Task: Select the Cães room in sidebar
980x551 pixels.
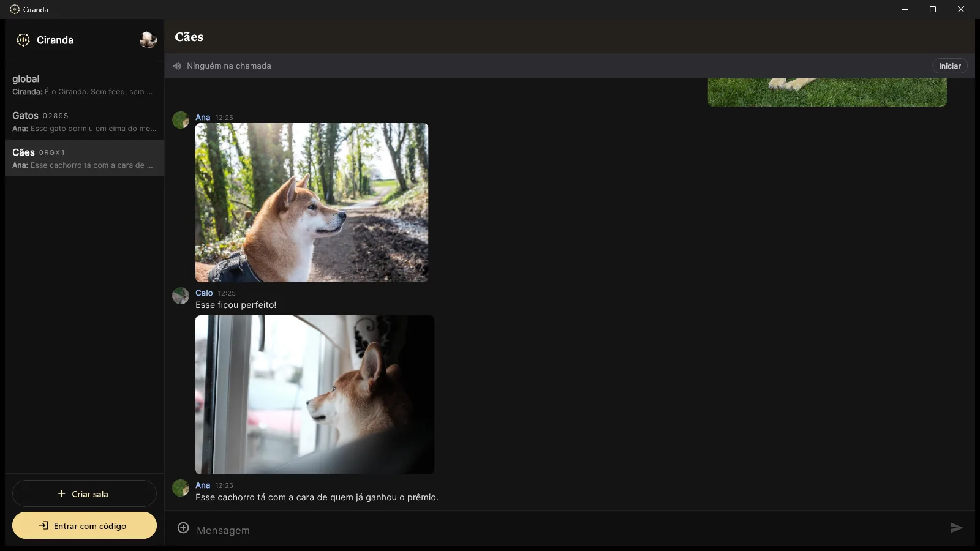Action: tap(85, 158)
